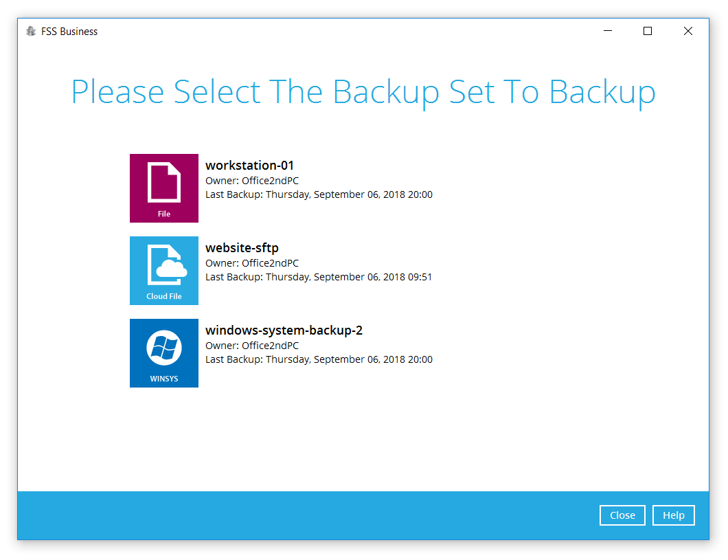The image size is (728, 560).
Task: Click the Owner line under website-sftp
Action: tap(252, 263)
